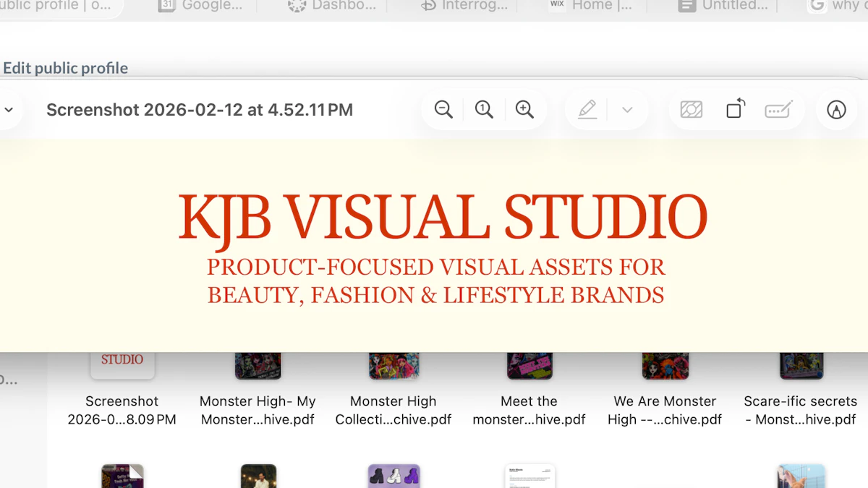Click the purple boots image file thumbnail

pyautogui.click(x=393, y=476)
